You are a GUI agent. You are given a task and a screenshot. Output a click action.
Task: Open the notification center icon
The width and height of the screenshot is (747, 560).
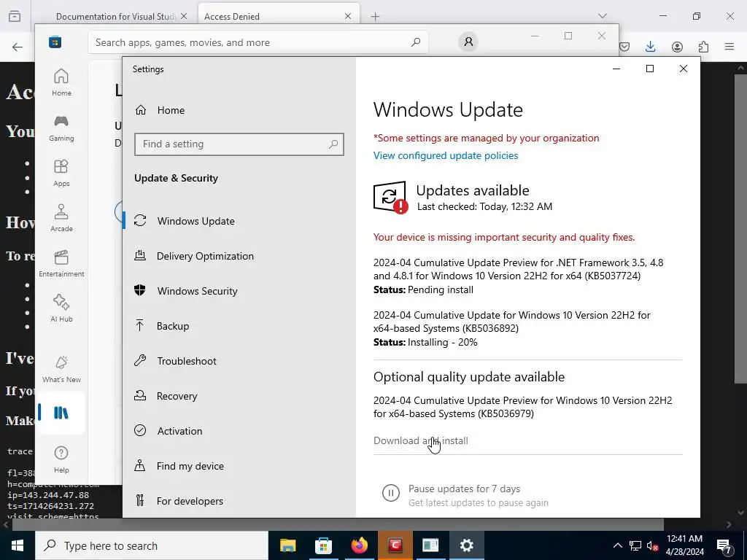pos(724,545)
